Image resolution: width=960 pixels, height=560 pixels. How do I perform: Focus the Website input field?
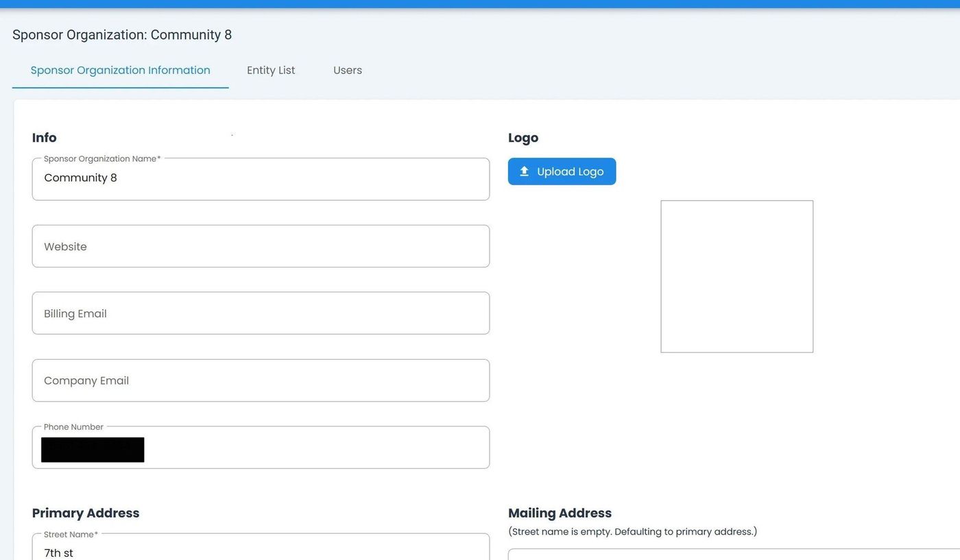[x=261, y=246]
